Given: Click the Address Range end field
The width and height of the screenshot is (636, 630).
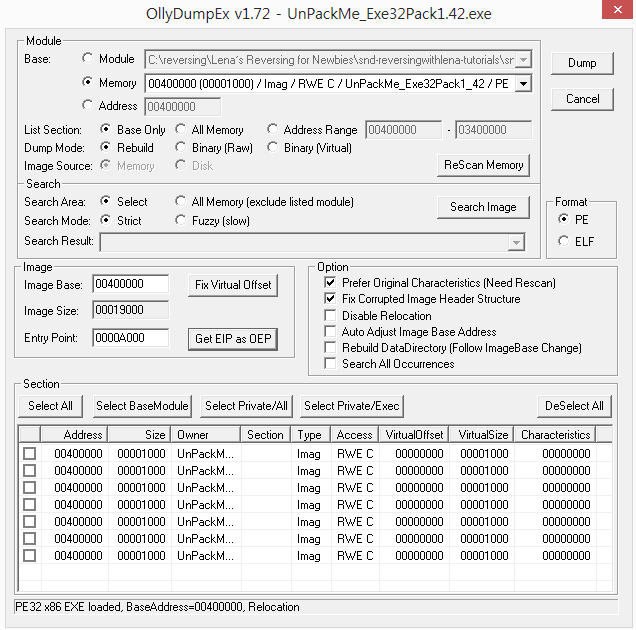Looking at the screenshot, I should click(x=493, y=130).
